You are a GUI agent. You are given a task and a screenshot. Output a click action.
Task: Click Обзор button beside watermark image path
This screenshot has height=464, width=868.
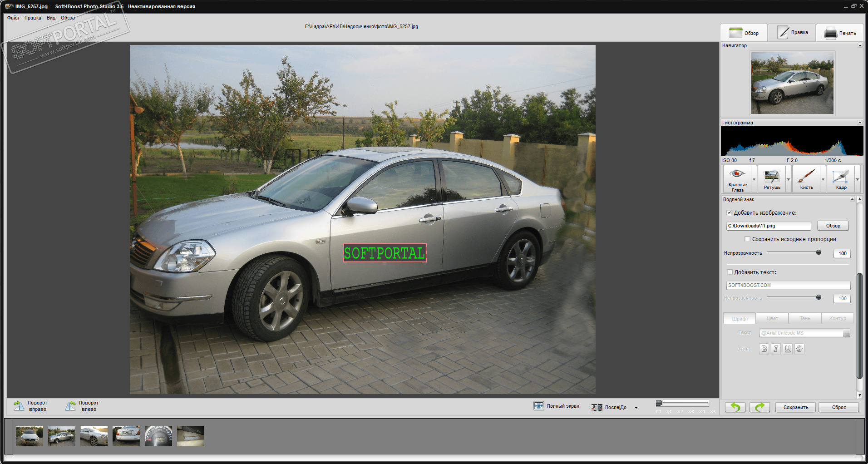pos(833,226)
